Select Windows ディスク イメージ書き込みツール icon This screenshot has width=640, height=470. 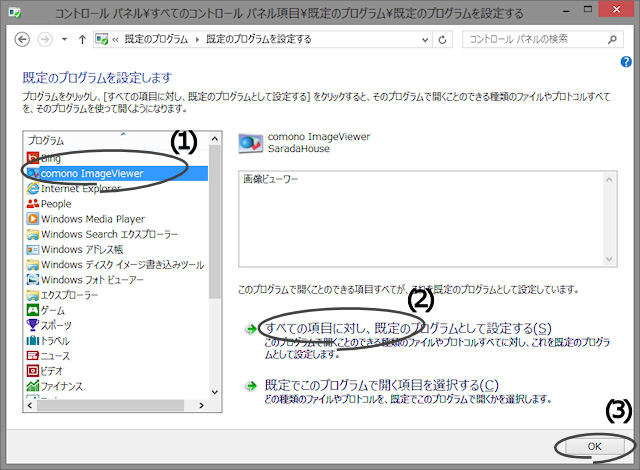click(33, 264)
